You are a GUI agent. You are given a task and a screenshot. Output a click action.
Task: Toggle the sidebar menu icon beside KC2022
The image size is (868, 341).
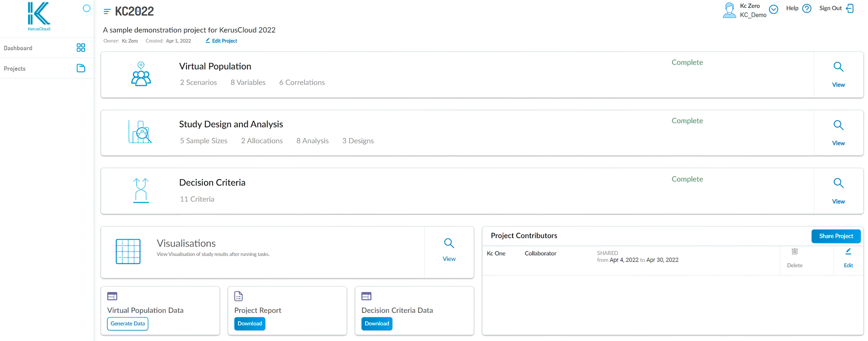107,12
